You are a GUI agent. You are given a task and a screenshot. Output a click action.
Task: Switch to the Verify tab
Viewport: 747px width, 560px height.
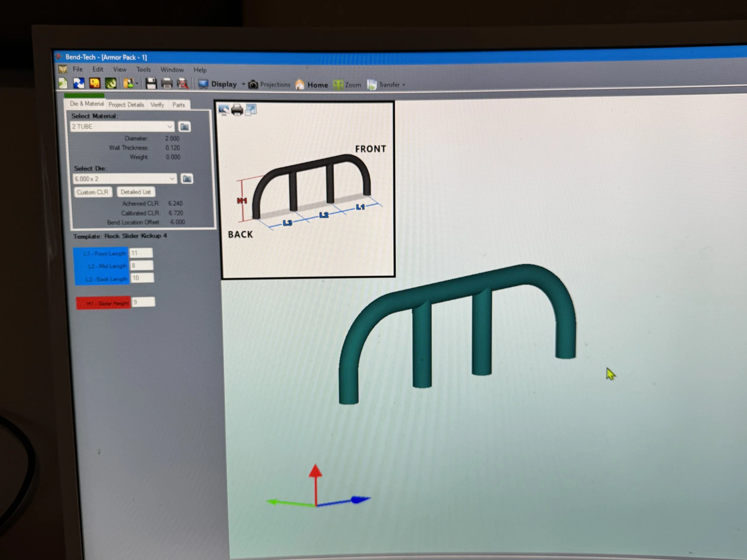point(157,105)
